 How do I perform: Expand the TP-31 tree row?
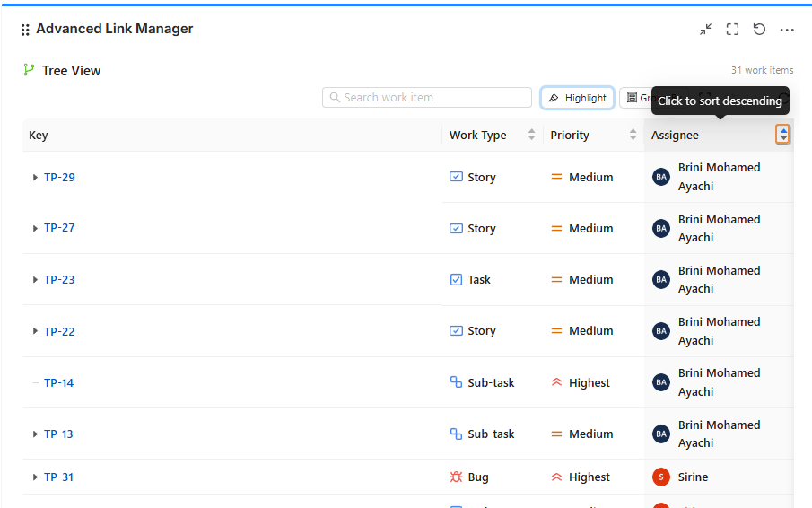click(35, 477)
